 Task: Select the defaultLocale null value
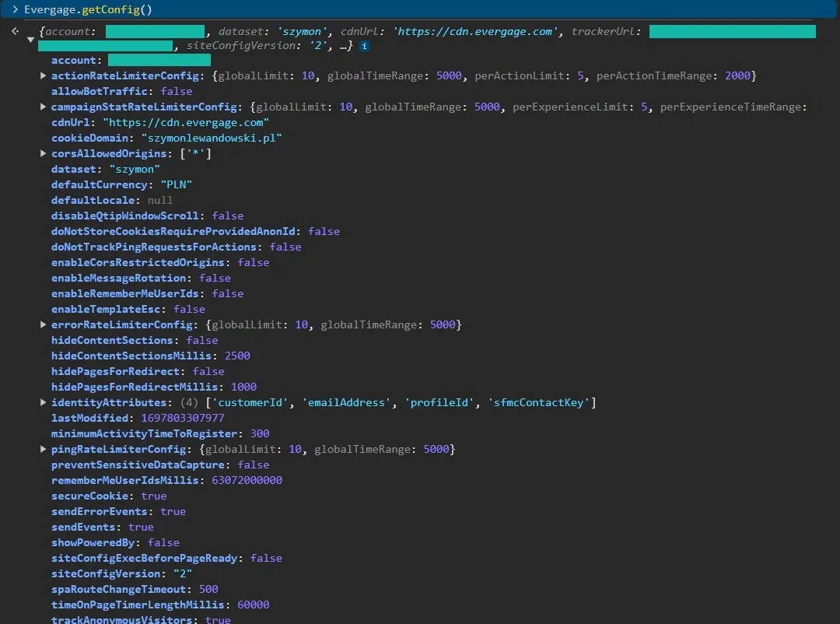(x=160, y=200)
